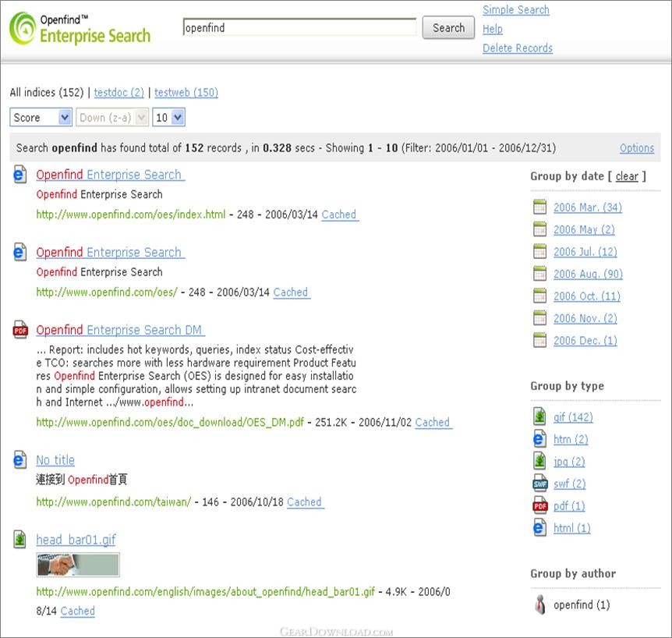Screen dimensions: 672x638
Task: Click the IE page icon beside index.html result
Action: coord(19,174)
